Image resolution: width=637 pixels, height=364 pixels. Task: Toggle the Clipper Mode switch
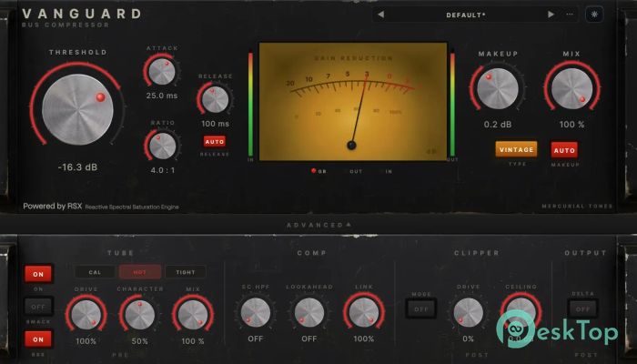421,308
